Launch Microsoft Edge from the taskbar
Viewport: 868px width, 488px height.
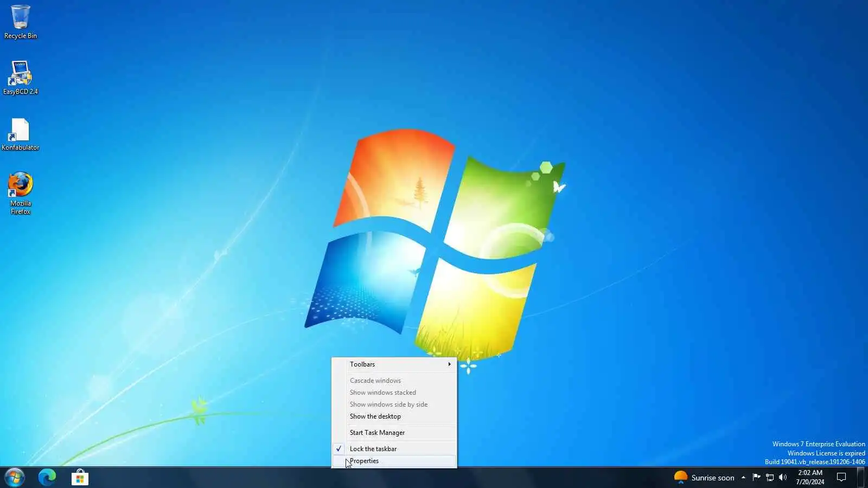click(47, 477)
